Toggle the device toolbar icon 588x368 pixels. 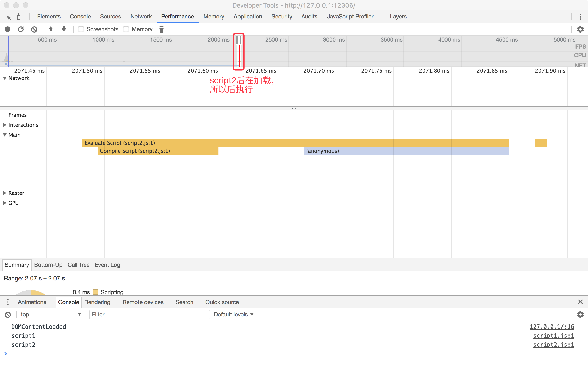click(20, 17)
